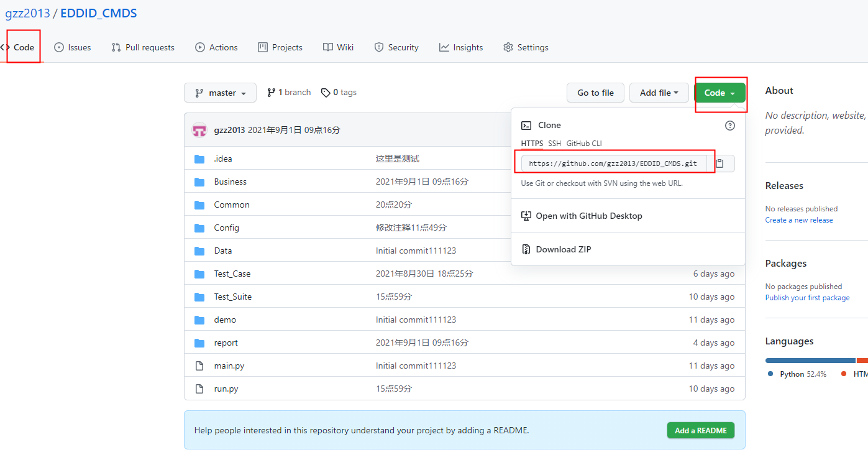Click the EDDID_CMDS repository name link

coord(99,13)
